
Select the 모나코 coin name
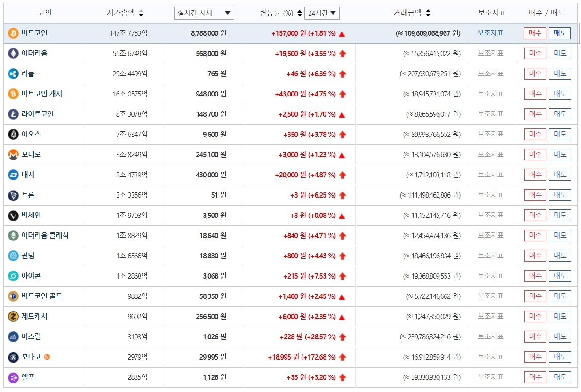coord(31,357)
